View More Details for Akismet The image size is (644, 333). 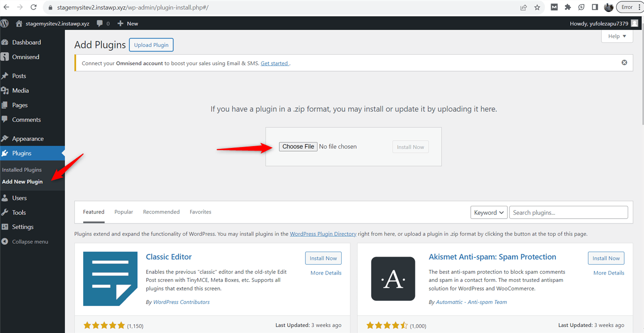point(609,273)
